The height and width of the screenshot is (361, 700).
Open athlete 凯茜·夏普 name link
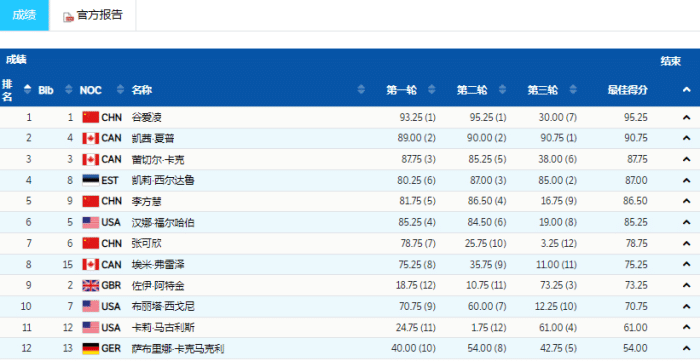[x=153, y=138]
